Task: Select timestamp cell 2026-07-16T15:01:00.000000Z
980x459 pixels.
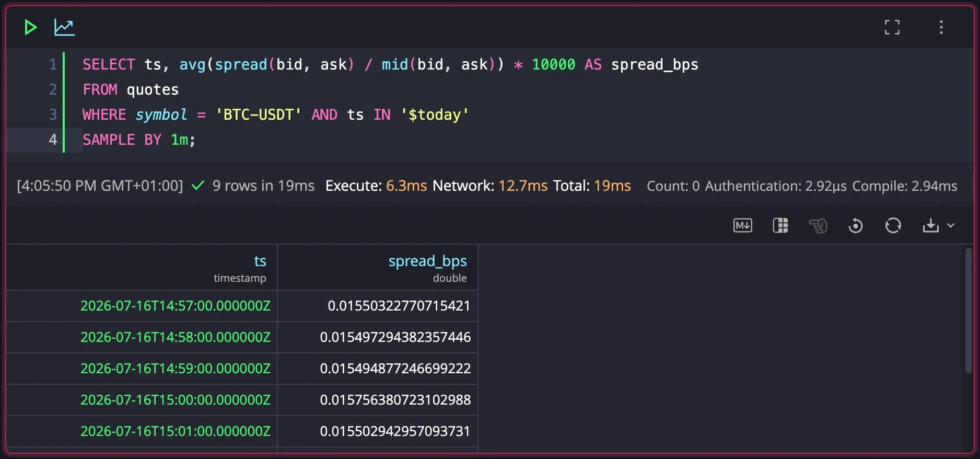Action: (142, 431)
